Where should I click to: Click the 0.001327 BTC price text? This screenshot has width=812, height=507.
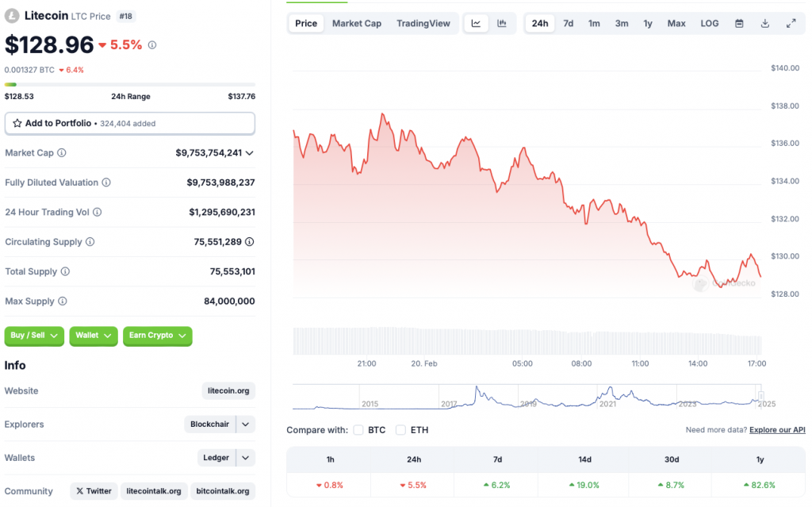[x=29, y=70]
